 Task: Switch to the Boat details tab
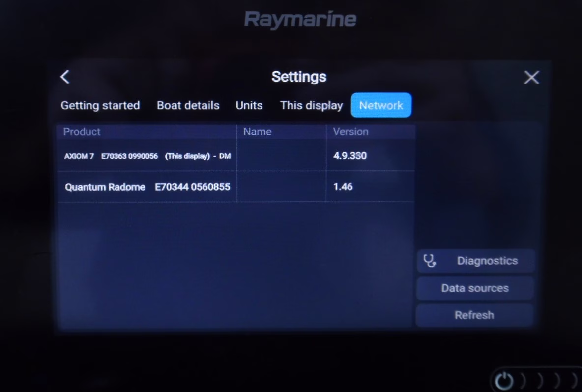pyautogui.click(x=188, y=105)
